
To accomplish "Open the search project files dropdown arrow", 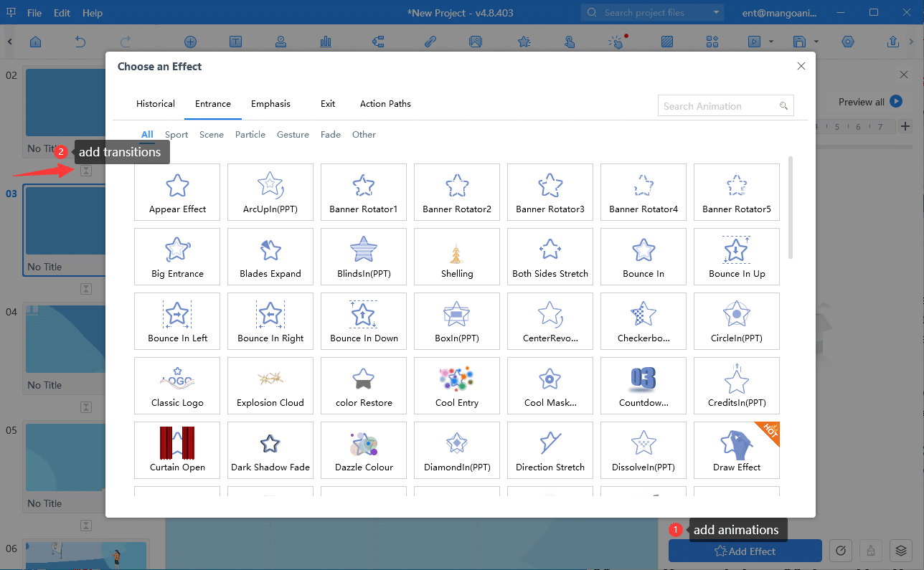I will 716,13.
